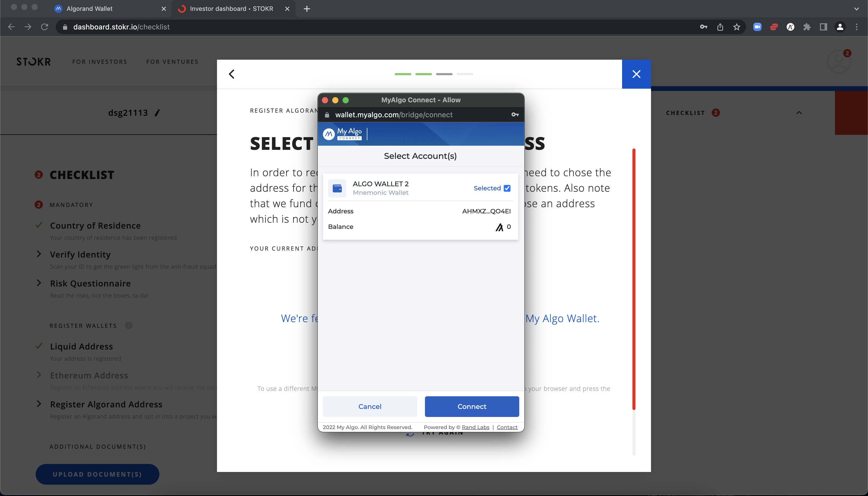The height and width of the screenshot is (496, 868).
Task: Open the user profile avatar icon
Action: tap(839, 61)
